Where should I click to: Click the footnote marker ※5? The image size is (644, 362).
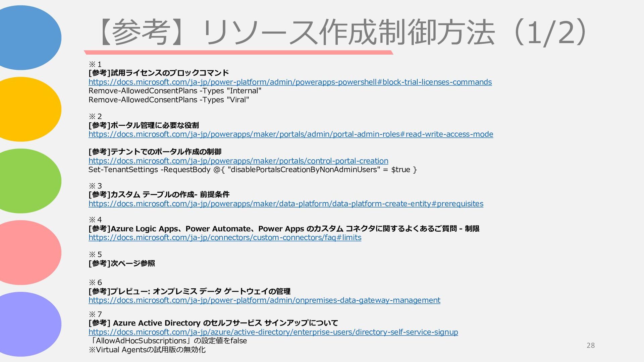pos(95,255)
